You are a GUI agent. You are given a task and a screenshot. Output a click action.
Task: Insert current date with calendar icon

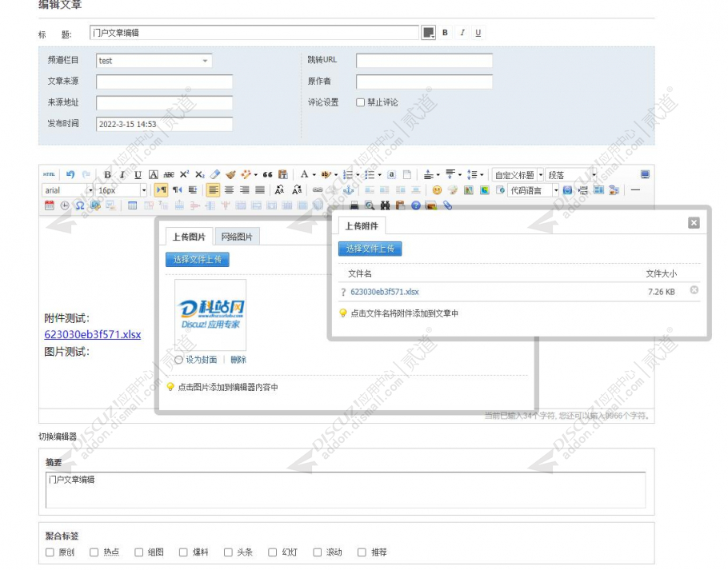(x=50, y=205)
